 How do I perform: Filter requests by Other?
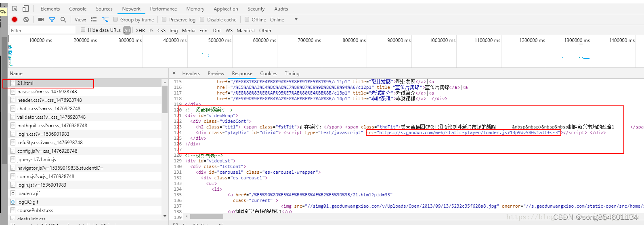265,30
